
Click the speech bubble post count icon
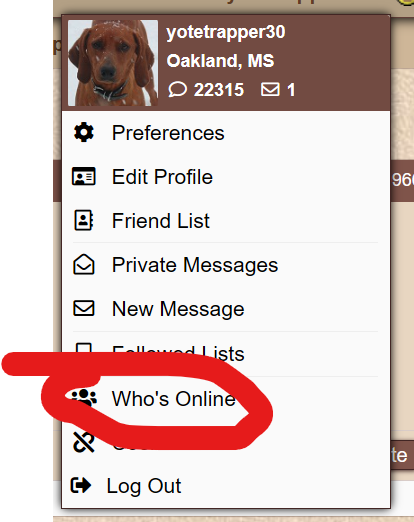(x=177, y=89)
